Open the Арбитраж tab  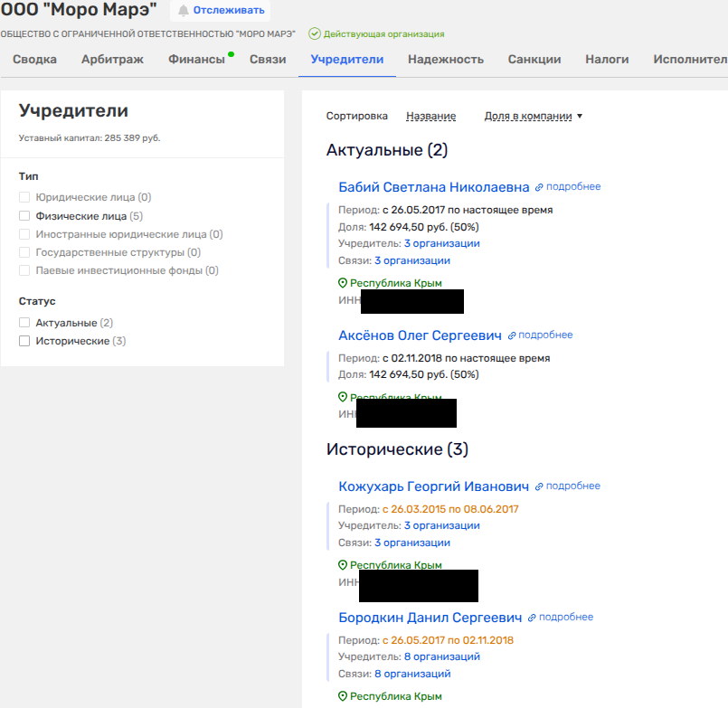point(112,60)
